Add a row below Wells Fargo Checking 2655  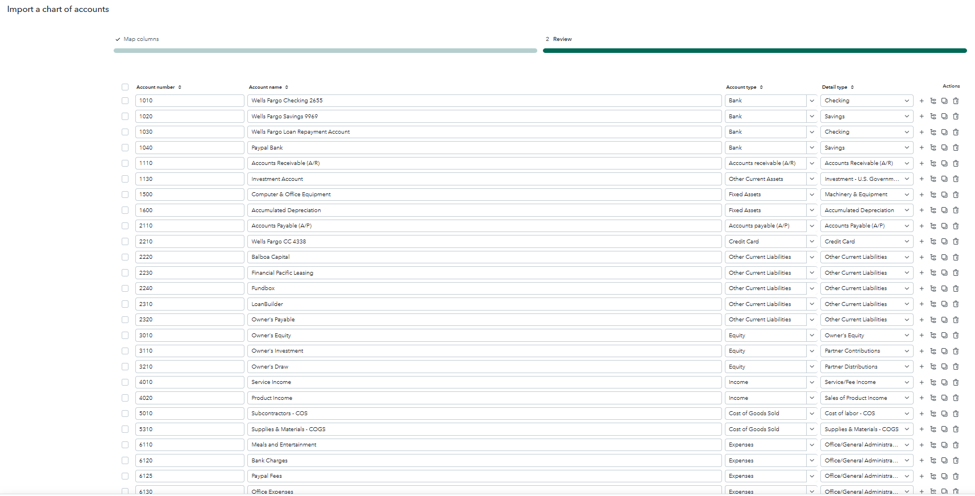coord(922,101)
